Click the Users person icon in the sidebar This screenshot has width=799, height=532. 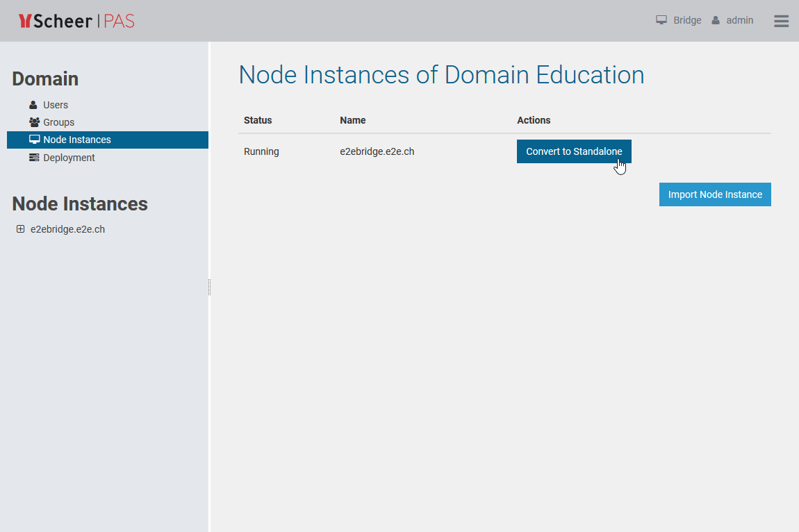point(32,105)
